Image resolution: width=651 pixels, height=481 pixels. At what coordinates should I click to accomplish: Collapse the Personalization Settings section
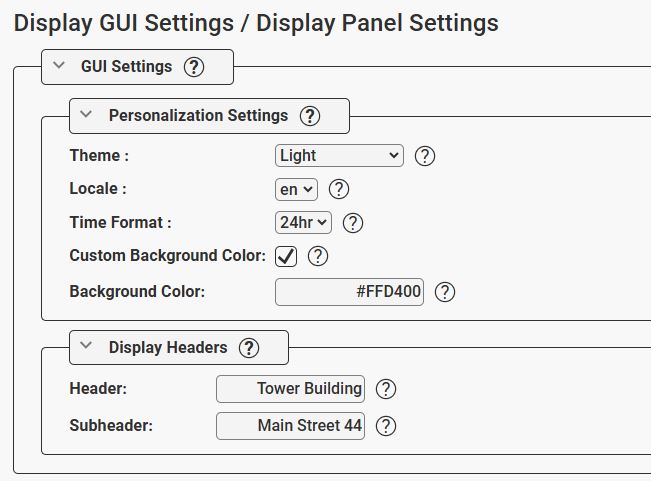click(87, 116)
